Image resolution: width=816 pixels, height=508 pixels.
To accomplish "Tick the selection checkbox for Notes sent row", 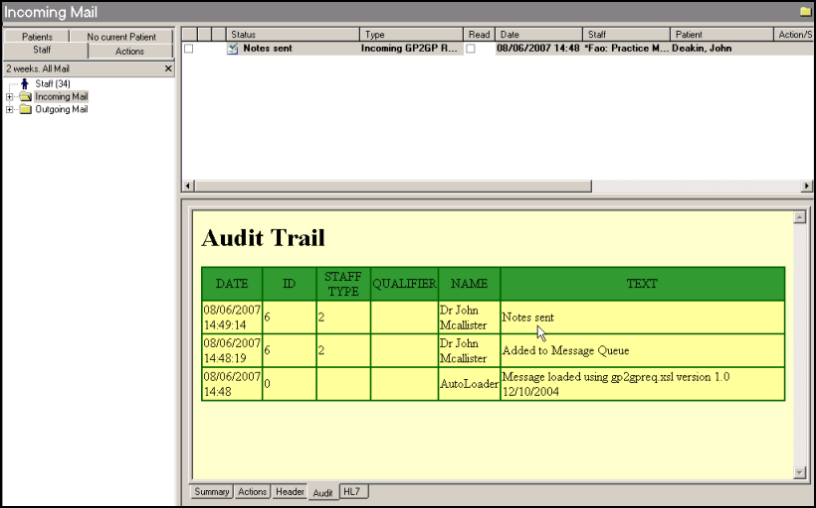I will tap(188, 48).
